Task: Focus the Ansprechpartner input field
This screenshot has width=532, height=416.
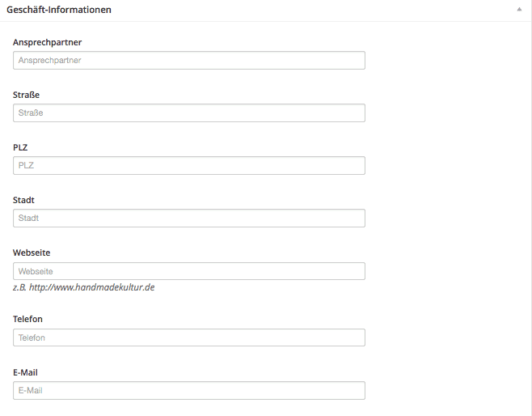Action: [x=188, y=60]
